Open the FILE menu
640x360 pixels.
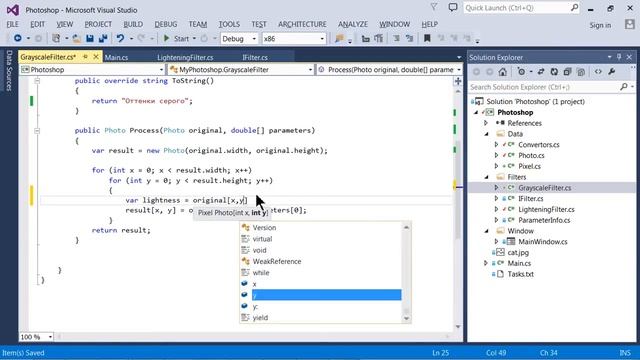point(13,24)
